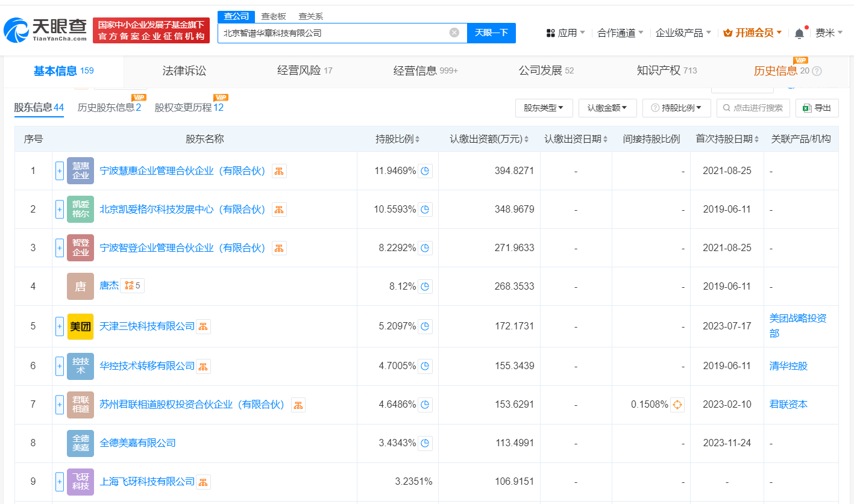Switch to the 查老板 search tab
Viewport: 854px width, 504px height.
(274, 16)
